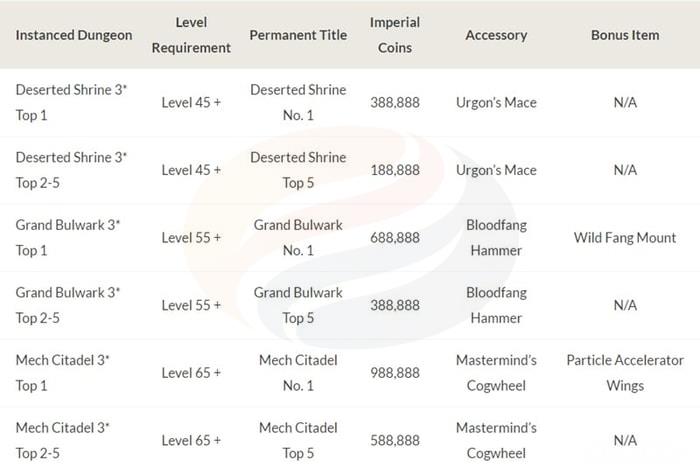Click the 588,888 Imperial Coins value
Viewport: 700px width, 474px height.
click(394, 441)
